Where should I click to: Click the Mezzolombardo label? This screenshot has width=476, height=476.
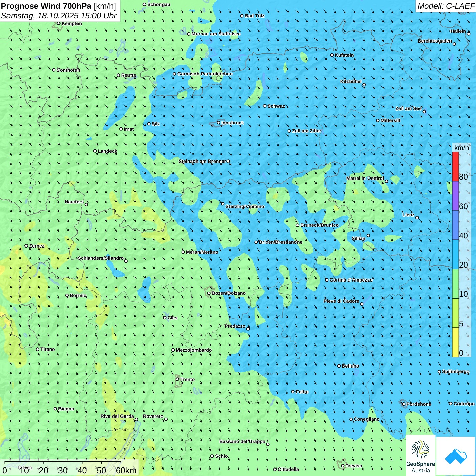tap(194, 350)
